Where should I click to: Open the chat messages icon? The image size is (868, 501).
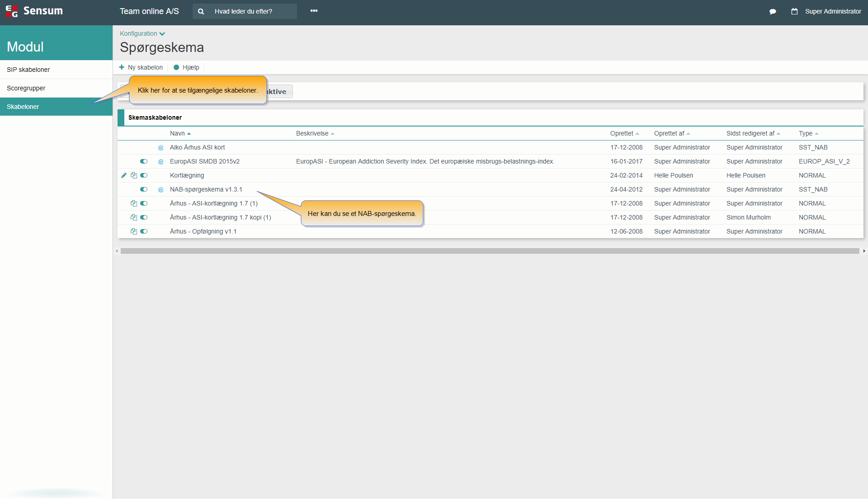[x=773, y=11]
